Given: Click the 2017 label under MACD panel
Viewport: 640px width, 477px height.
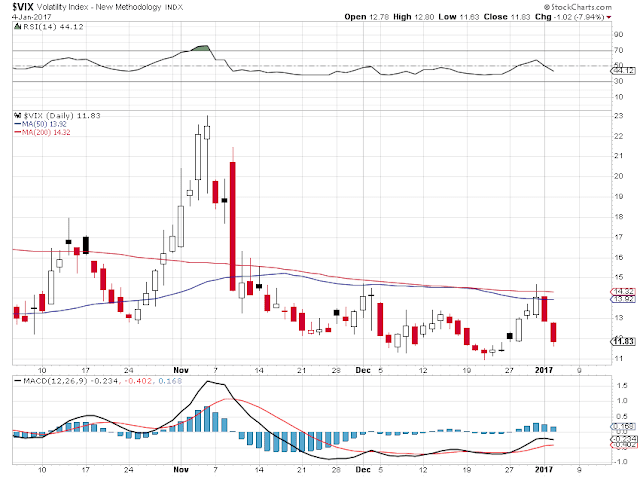Looking at the screenshot, I should 544,470.
